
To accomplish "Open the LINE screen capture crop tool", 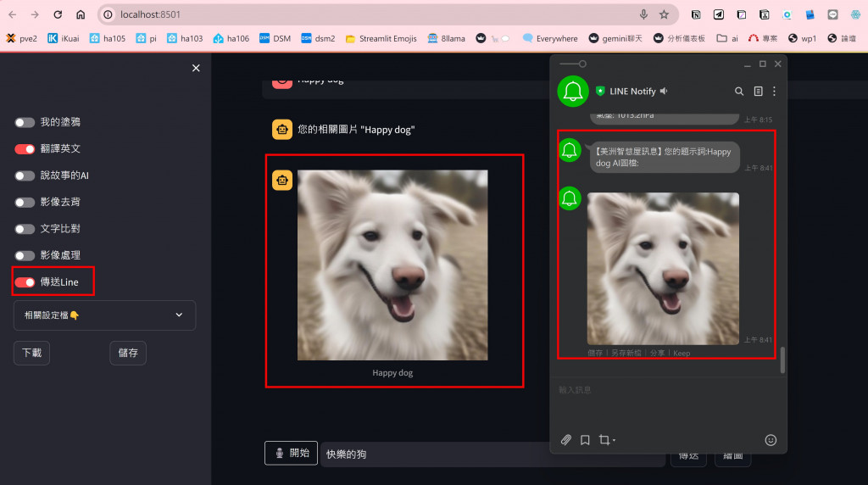I will coord(607,440).
